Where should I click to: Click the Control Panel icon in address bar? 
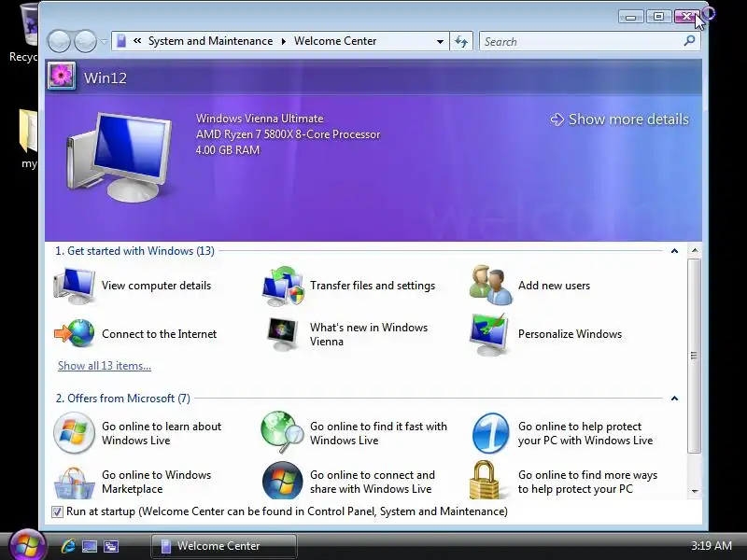click(x=121, y=41)
